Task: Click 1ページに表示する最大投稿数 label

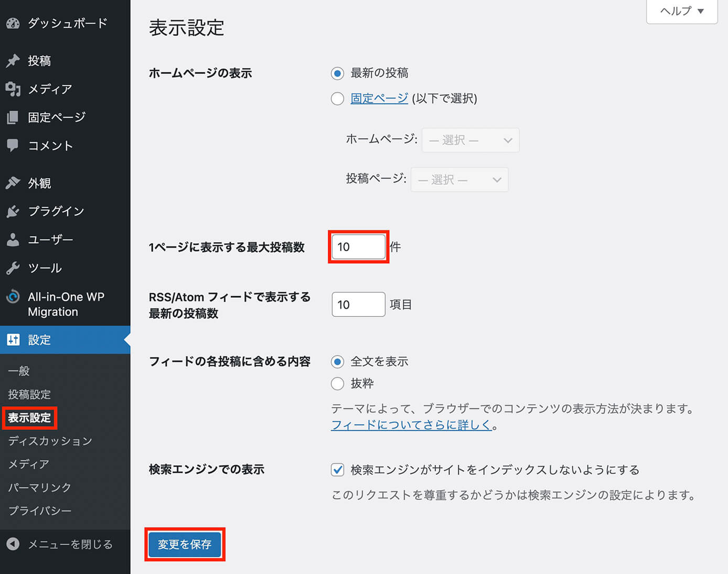Action: tap(227, 247)
